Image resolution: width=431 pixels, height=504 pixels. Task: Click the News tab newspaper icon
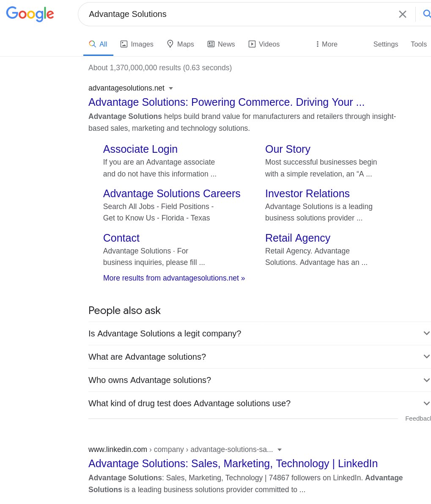211,44
